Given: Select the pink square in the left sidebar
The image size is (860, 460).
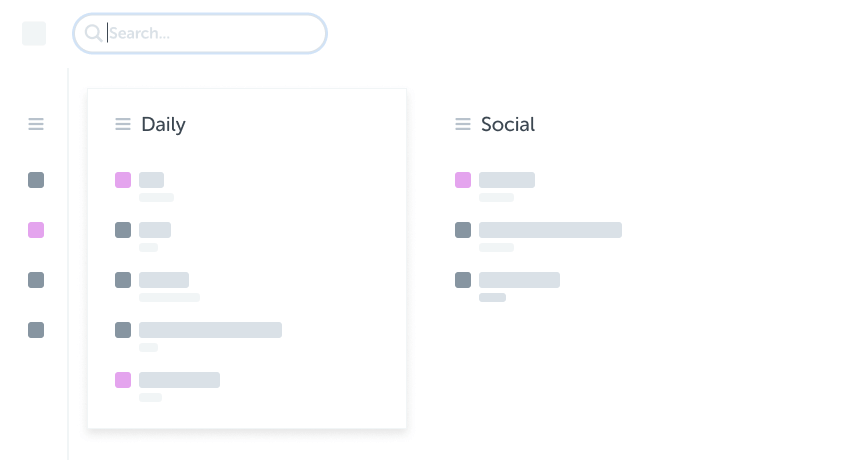Looking at the screenshot, I should click(x=36, y=230).
